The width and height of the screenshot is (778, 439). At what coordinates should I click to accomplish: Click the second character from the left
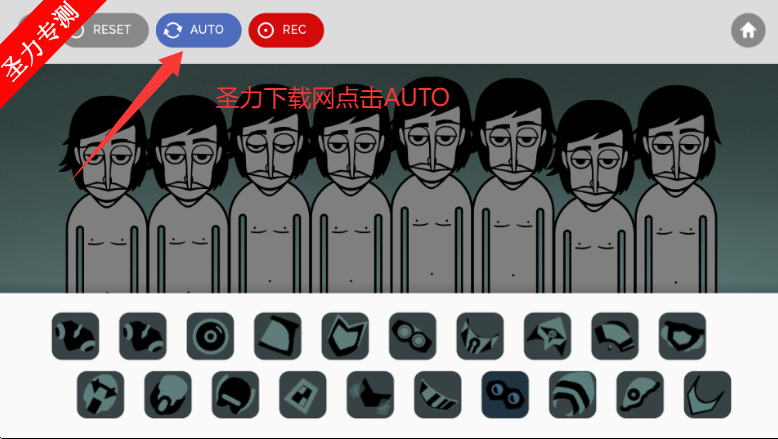pyautogui.click(x=188, y=194)
